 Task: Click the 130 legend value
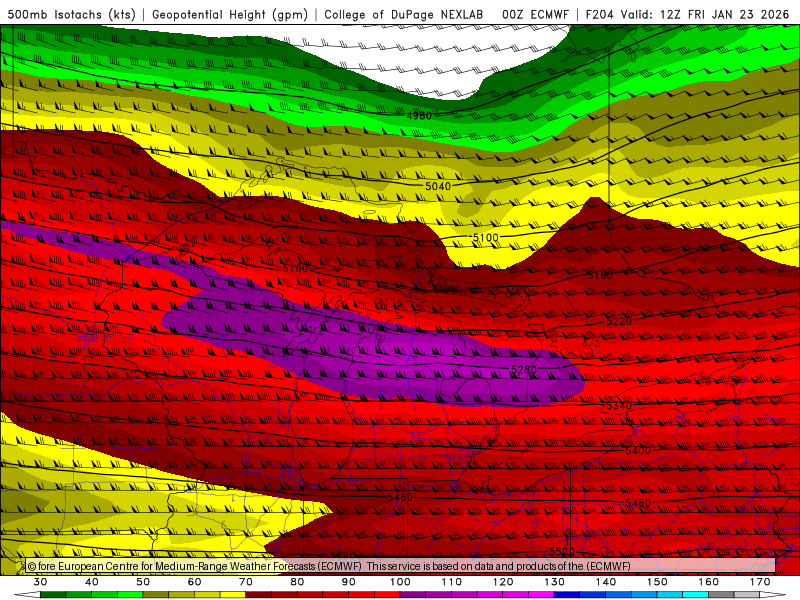[x=554, y=582]
